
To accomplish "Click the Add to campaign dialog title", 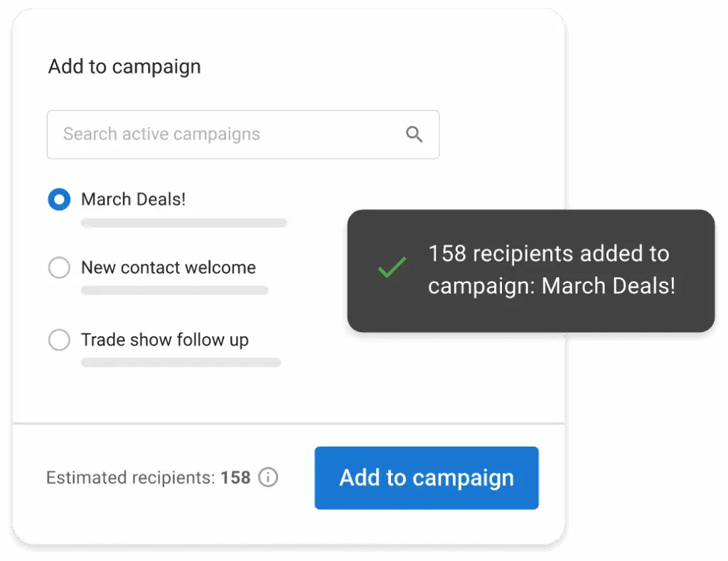I will pos(124,66).
